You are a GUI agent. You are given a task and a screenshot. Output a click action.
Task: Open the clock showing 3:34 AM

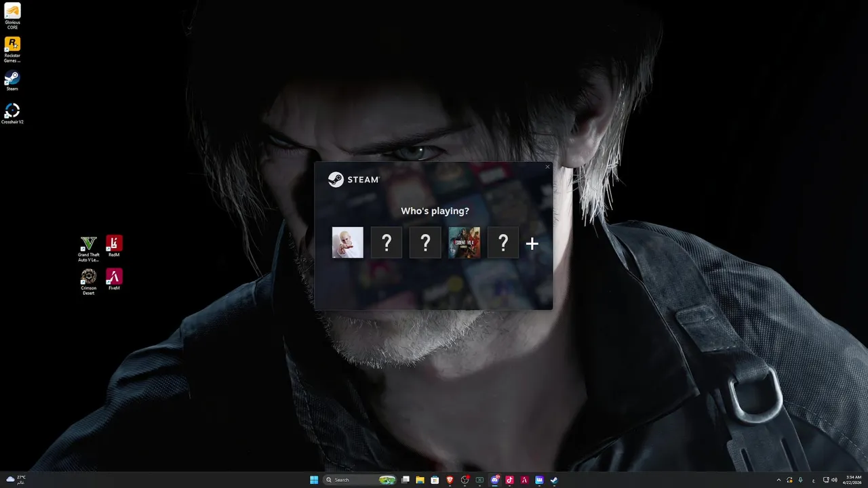(853, 480)
